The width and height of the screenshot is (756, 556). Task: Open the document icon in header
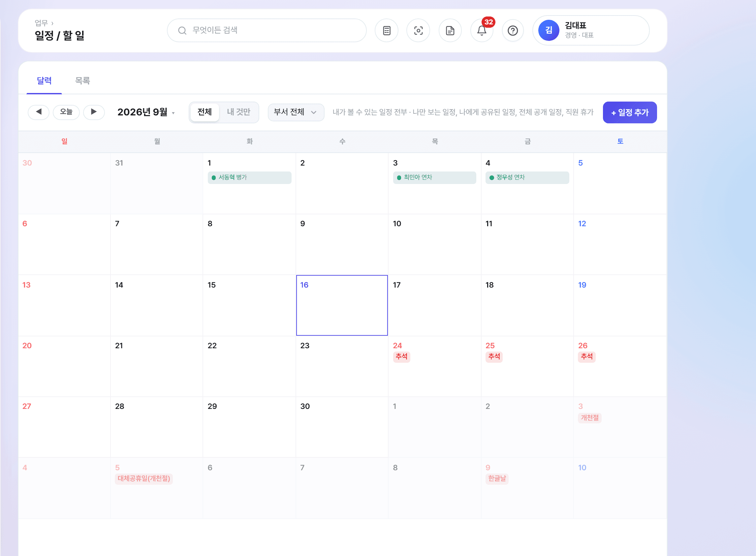(x=450, y=31)
